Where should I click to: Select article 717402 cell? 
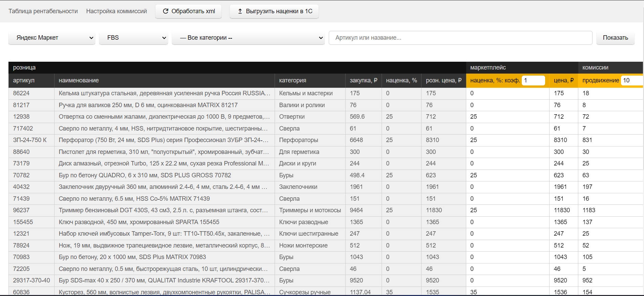click(31, 129)
